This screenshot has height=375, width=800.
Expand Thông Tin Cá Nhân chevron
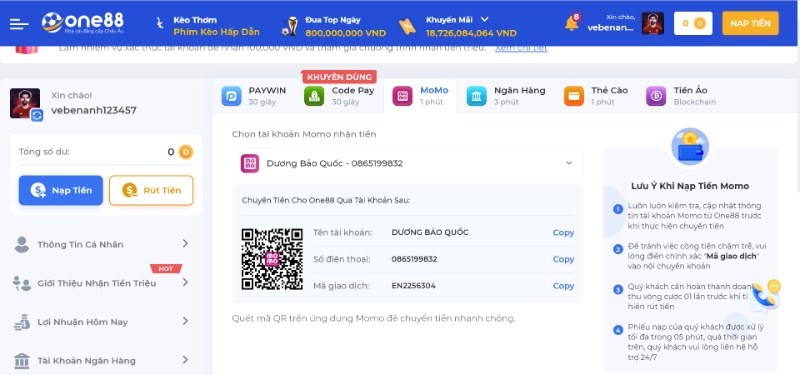coord(185,244)
